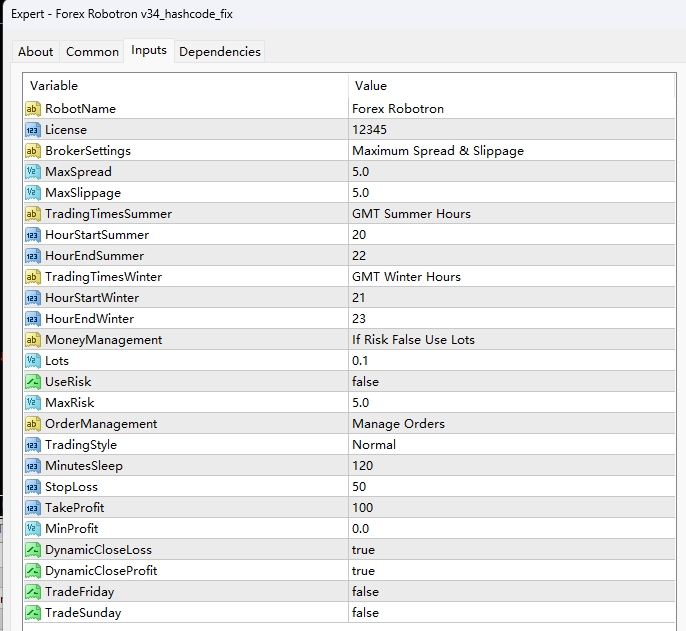Click the Value column header
This screenshot has height=631, width=686.
pos(510,86)
